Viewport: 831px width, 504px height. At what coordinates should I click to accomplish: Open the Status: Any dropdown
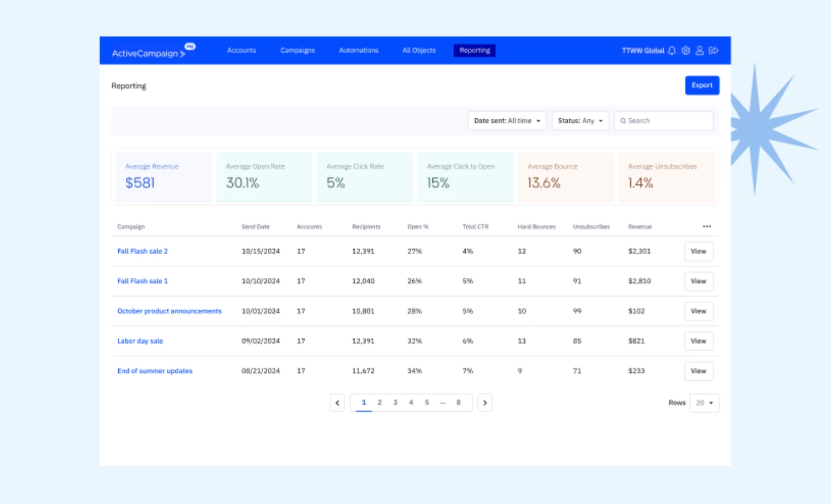point(580,121)
